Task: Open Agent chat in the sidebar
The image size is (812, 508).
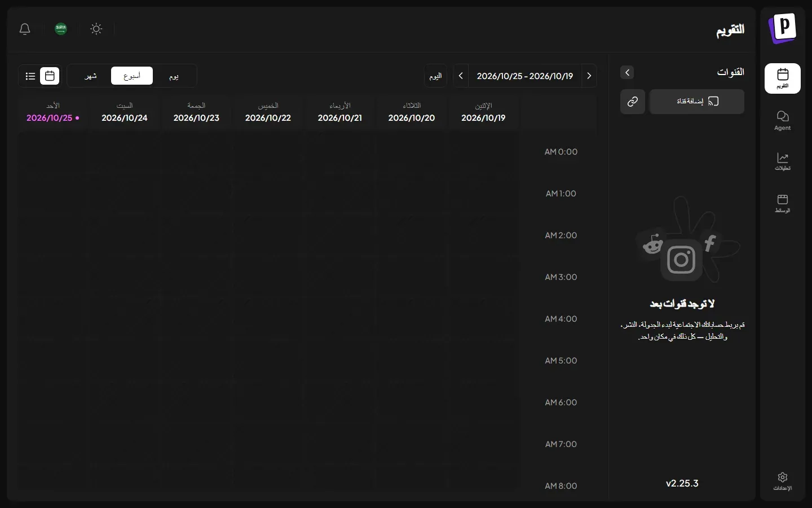Action: tap(783, 120)
